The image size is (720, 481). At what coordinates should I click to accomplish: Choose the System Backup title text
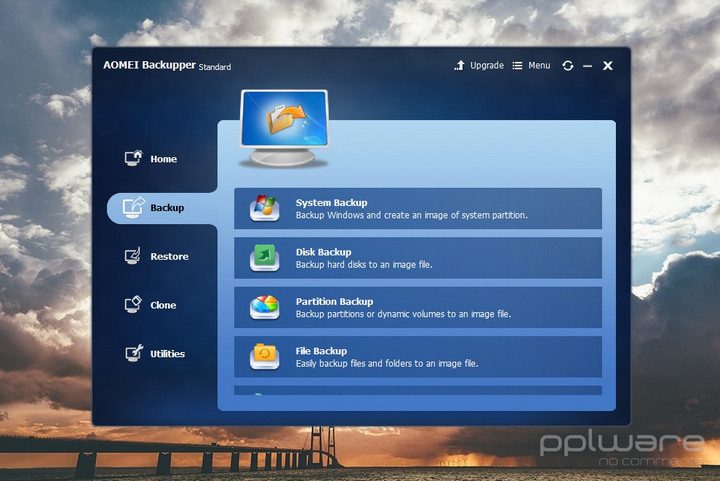click(331, 203)
